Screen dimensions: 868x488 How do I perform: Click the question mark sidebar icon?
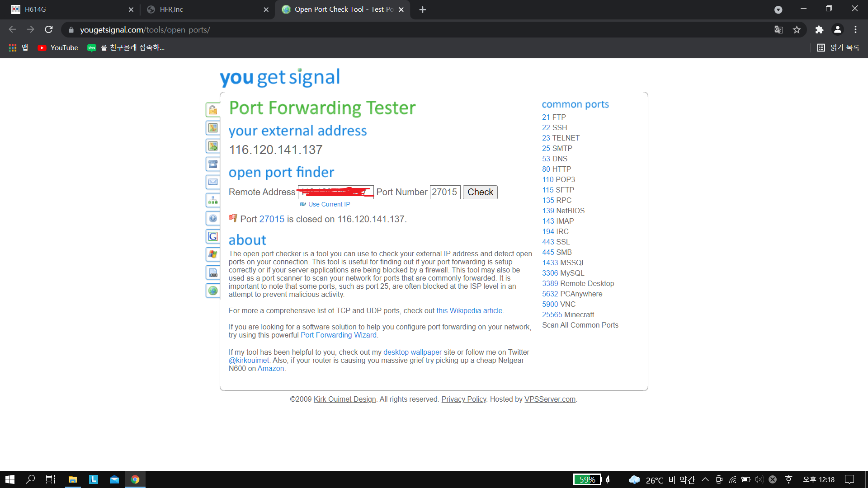point(213,218)
